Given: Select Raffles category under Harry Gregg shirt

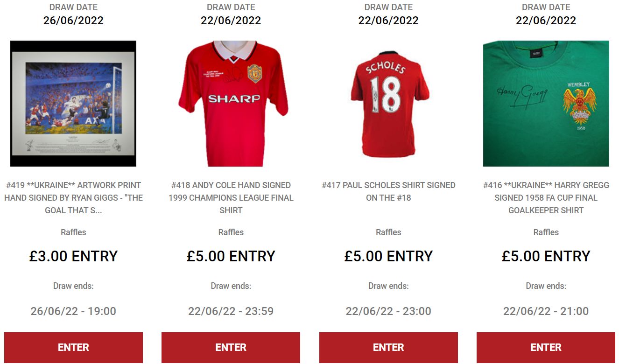Looking at the screenshot, I should tap(546, 232).
